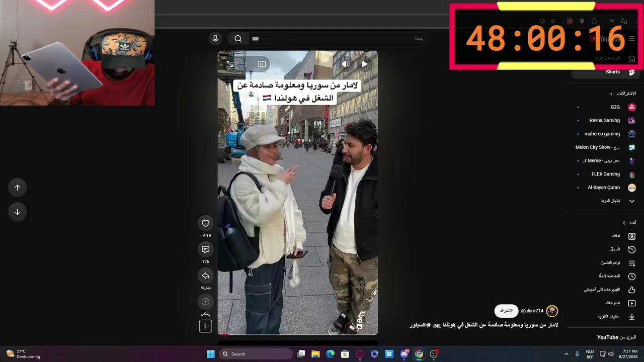Open the weather widget showing 27°C

(x=23, y=354)
